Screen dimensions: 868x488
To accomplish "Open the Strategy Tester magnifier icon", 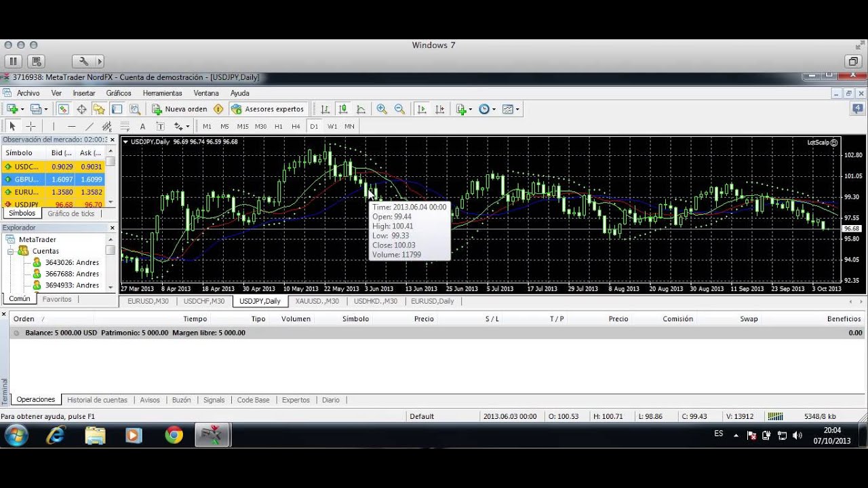I will coord(135,108).
